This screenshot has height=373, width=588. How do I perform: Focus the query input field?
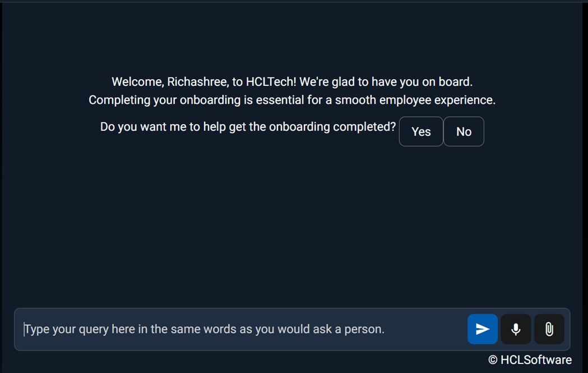pyautogui.click(x=241, y=329)
